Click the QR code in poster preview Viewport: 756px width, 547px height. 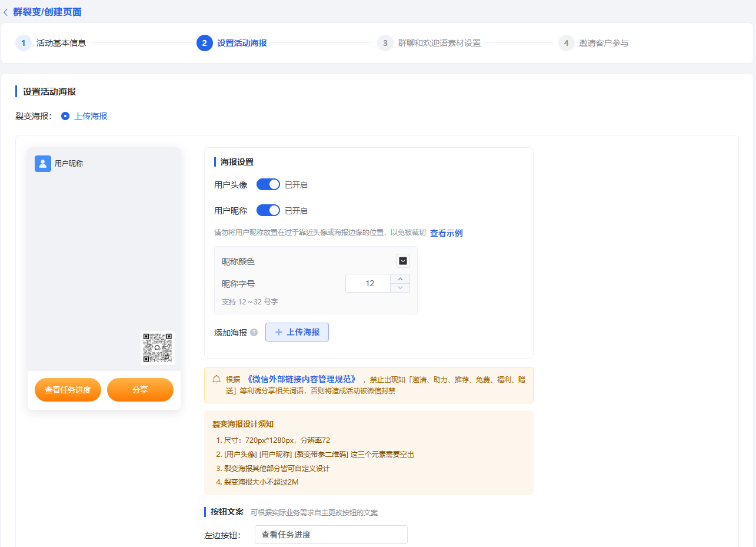[158, 348]
